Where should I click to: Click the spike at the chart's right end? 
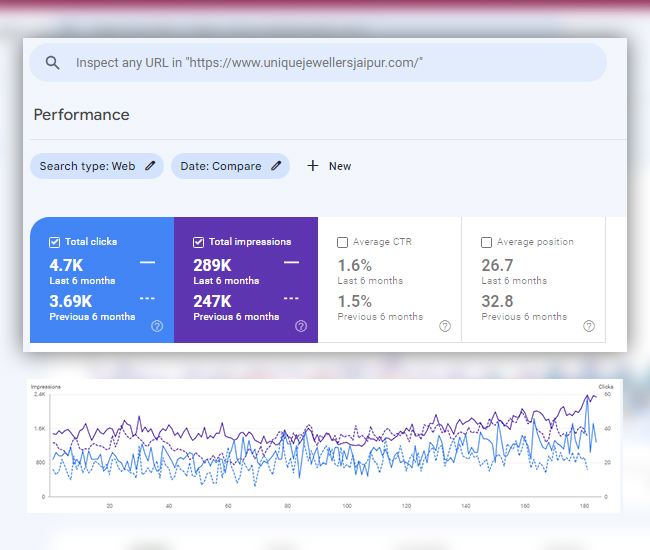[589, 397]
